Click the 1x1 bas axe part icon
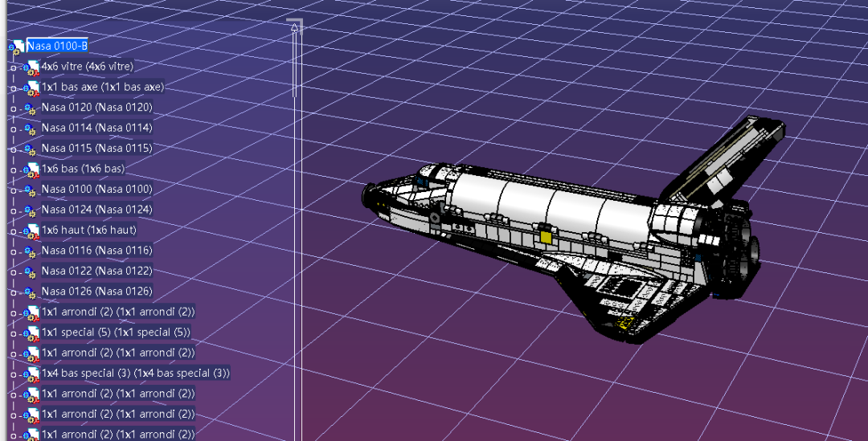This screenshot has width=868, height=441. (x=31, y=88)
